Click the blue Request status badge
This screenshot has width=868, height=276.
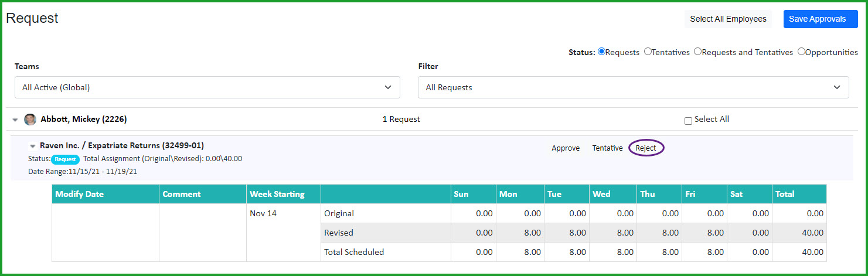pos(65,159)
